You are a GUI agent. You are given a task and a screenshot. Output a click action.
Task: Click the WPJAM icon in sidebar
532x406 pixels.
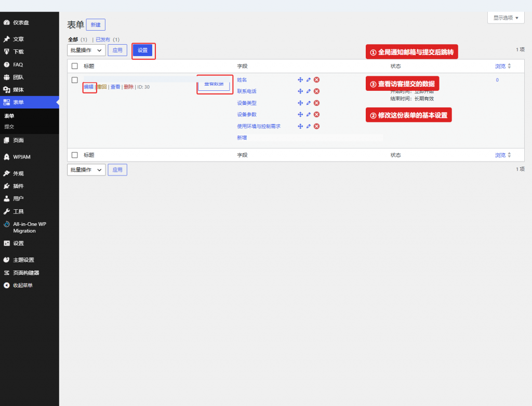tap(6, 157)
